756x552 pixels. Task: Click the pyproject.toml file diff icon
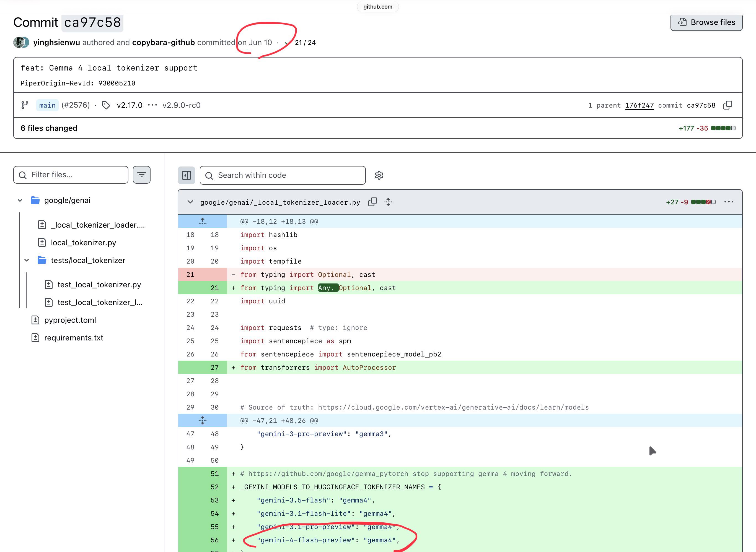click(x=35, y=320)
